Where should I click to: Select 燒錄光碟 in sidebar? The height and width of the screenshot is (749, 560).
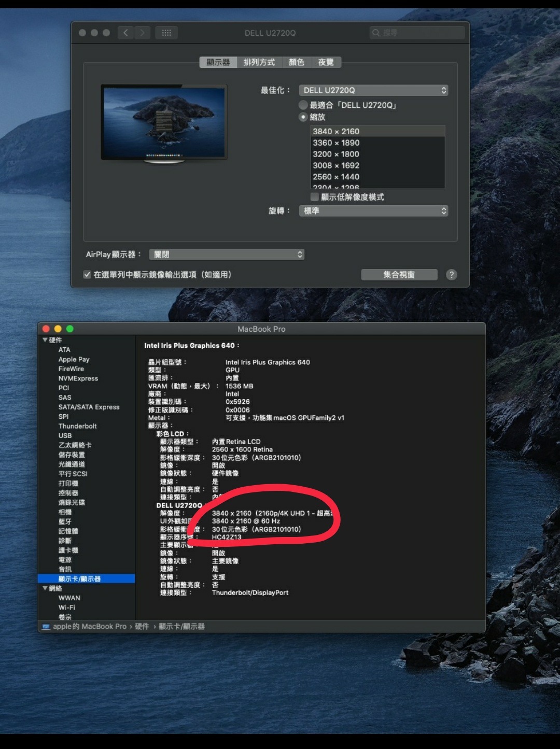click(x=72, y=502)
